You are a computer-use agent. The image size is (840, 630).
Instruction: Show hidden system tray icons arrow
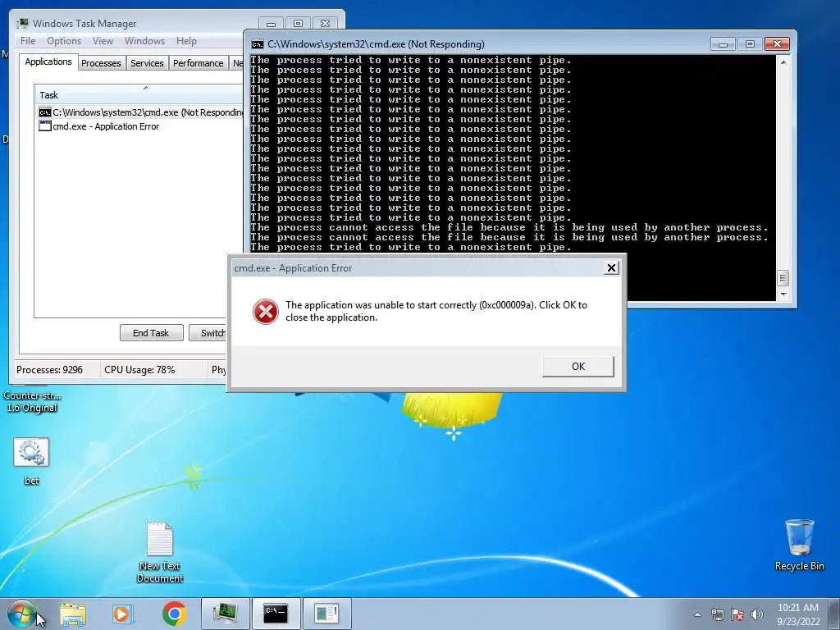point(697,614)
